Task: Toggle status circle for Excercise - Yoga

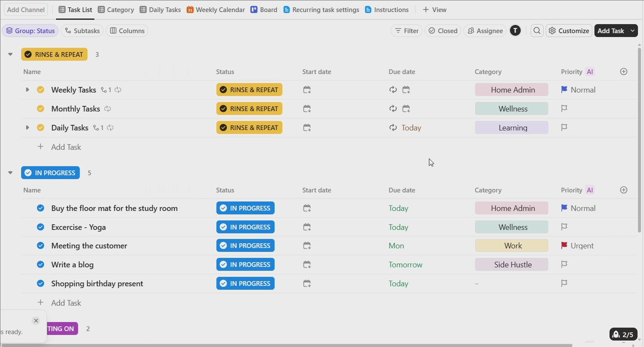Action: pyautogui.click(x=41, y=227)
